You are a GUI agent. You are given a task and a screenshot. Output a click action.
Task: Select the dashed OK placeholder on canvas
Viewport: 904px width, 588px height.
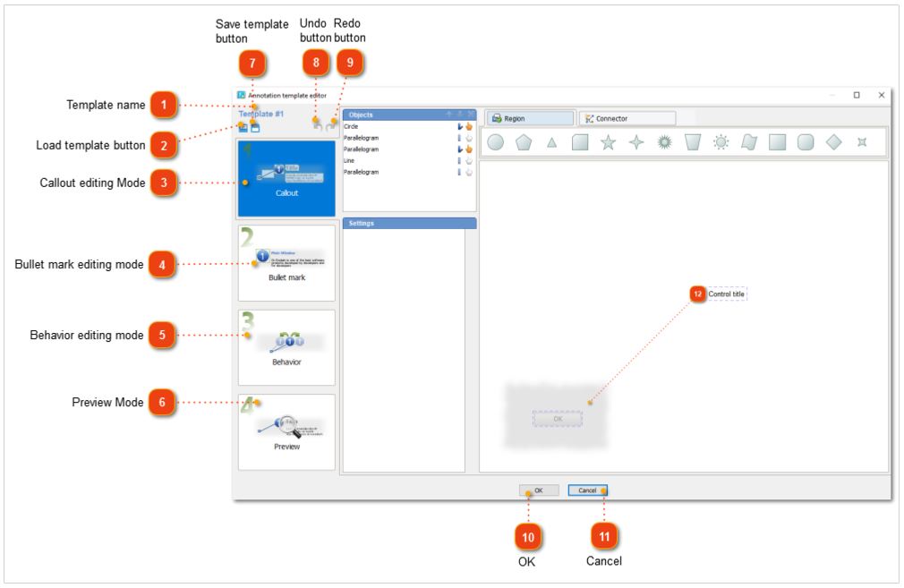point(558,419)
